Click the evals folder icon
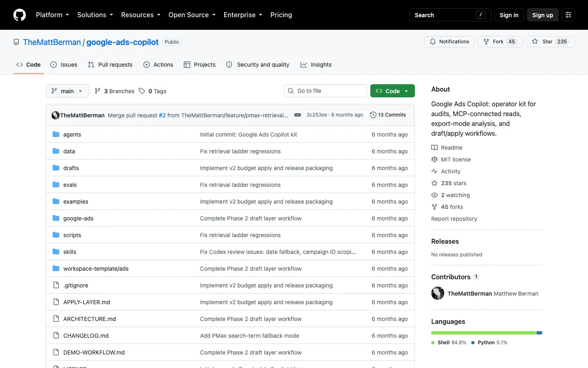Screen dimensions: 588x368 tap(56, 185)
